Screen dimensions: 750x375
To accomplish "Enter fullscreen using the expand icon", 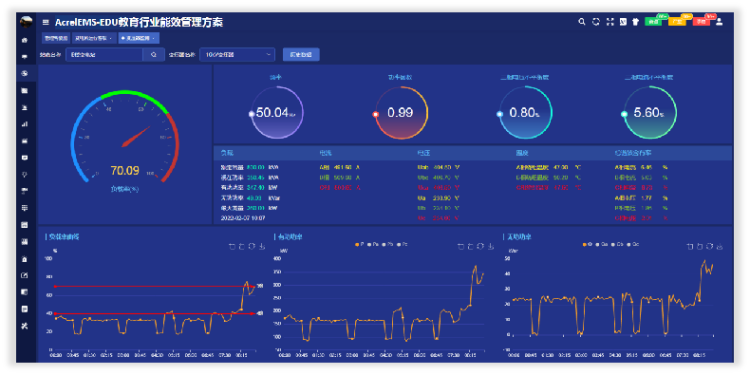I will pyautogui.click(x=610, y=22).
